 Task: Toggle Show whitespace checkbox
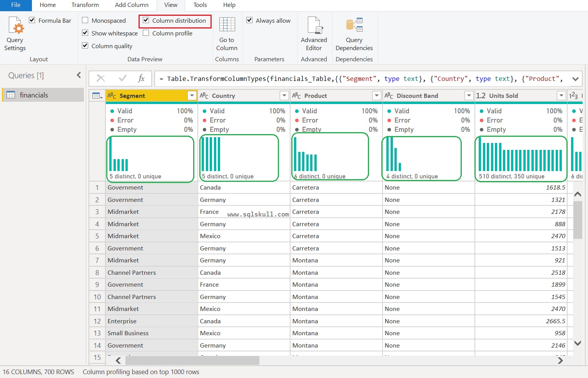click(85, 33)
